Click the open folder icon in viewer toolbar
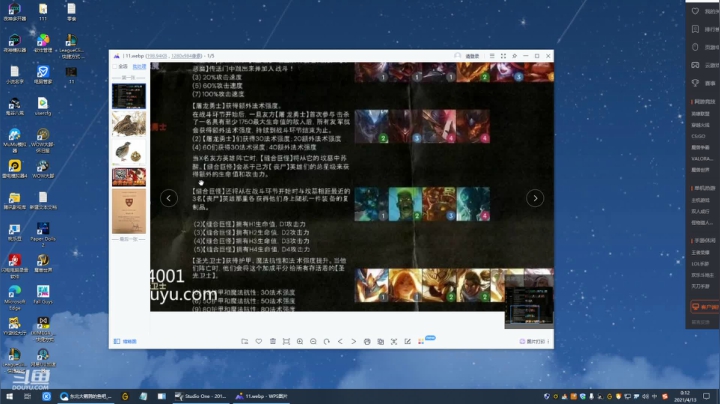Screen dimensions: 720x404 [x=245, y=341]
